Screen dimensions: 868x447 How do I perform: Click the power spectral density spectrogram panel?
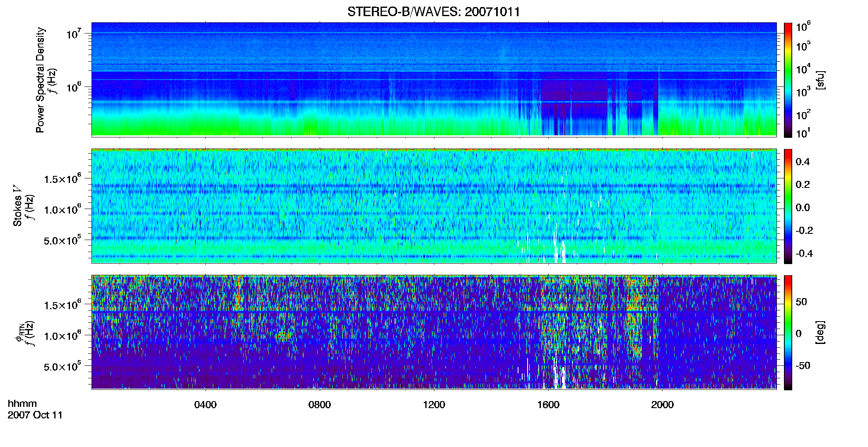coord(434,79)
